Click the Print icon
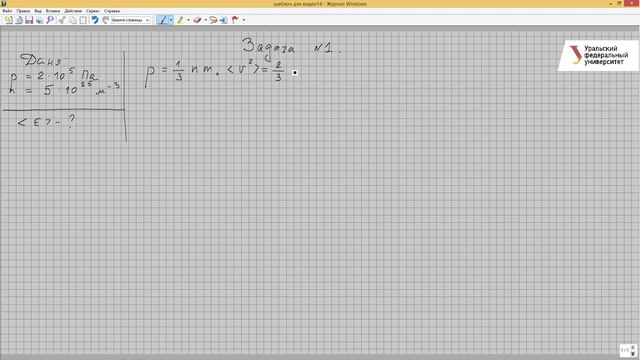This screenshot has height=360, width=640. tap(39, 20)
